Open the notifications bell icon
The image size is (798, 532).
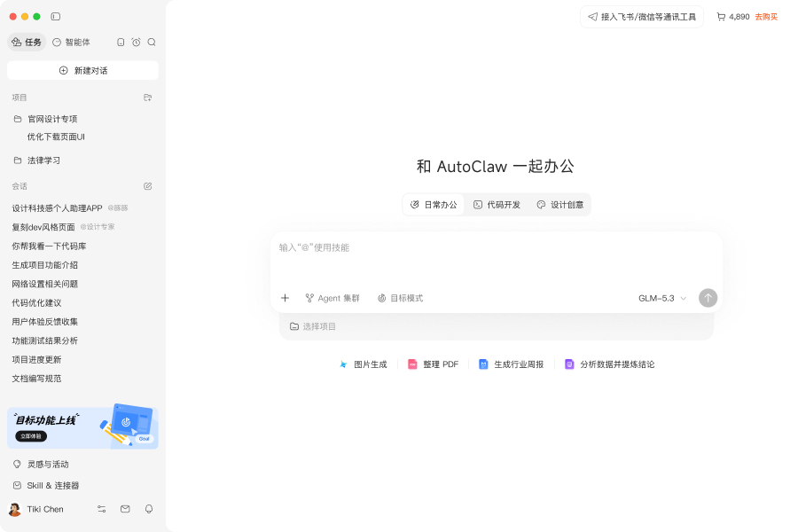[x=149, y=509]
